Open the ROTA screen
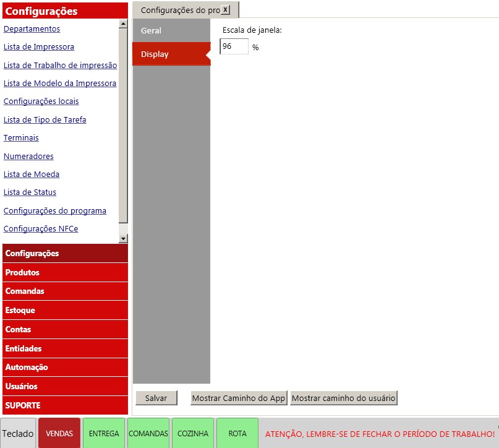Viewport: 499px width, 448px height. pyautogui.click(x=237, y=433)
